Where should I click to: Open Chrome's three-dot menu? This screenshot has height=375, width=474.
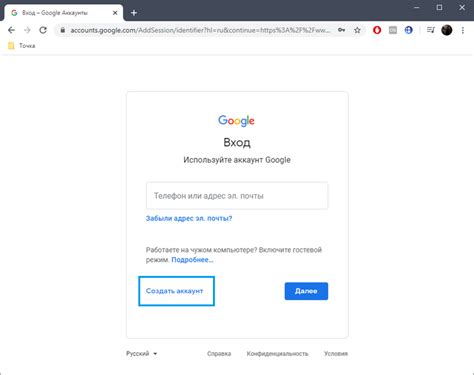tap(463, 30)
